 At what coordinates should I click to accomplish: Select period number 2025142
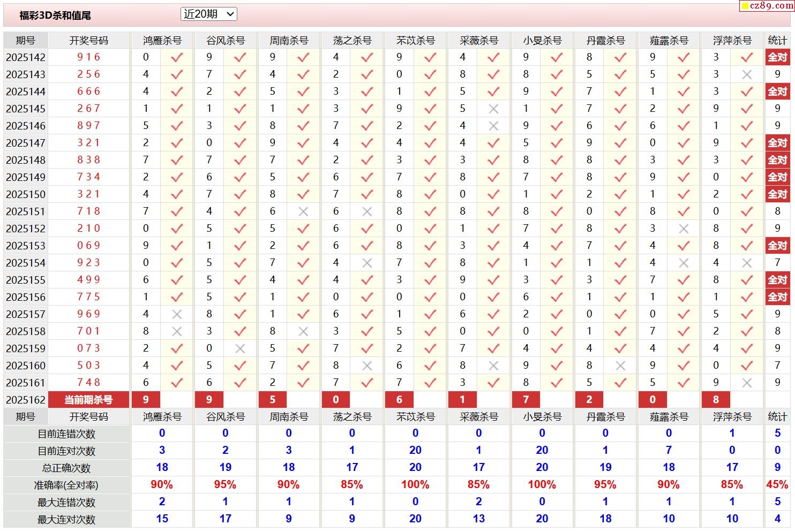(x=26, y=57)
